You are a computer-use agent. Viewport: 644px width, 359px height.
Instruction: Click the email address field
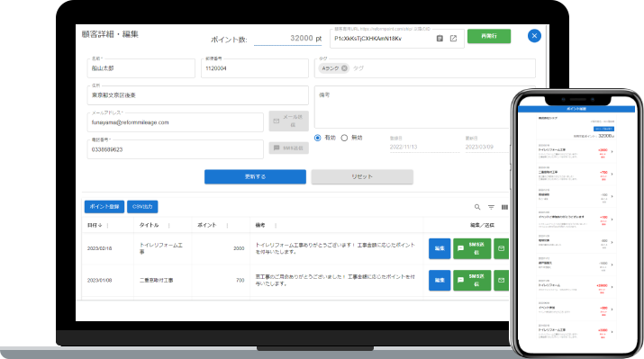point(175,122)
